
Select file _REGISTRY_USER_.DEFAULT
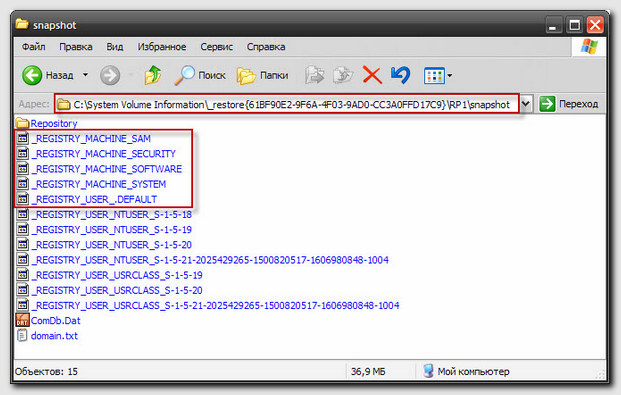pyautogui.click(x=94, y=199)
